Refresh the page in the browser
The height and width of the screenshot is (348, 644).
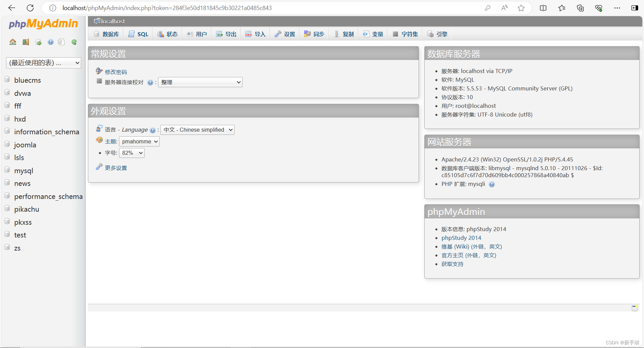tap(30, 8)
